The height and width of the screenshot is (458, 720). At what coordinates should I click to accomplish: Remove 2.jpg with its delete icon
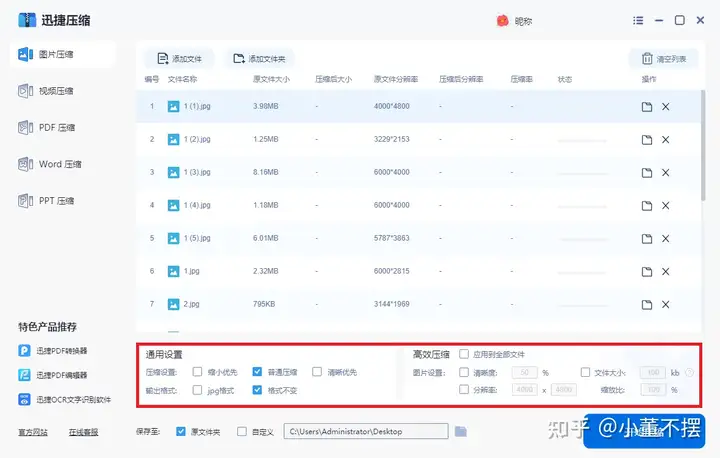pyautogui.click(x=666, y=304)
